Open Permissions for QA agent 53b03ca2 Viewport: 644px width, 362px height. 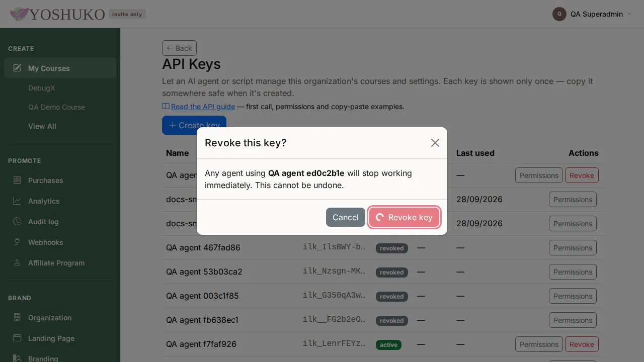click(x=573, y=272)
